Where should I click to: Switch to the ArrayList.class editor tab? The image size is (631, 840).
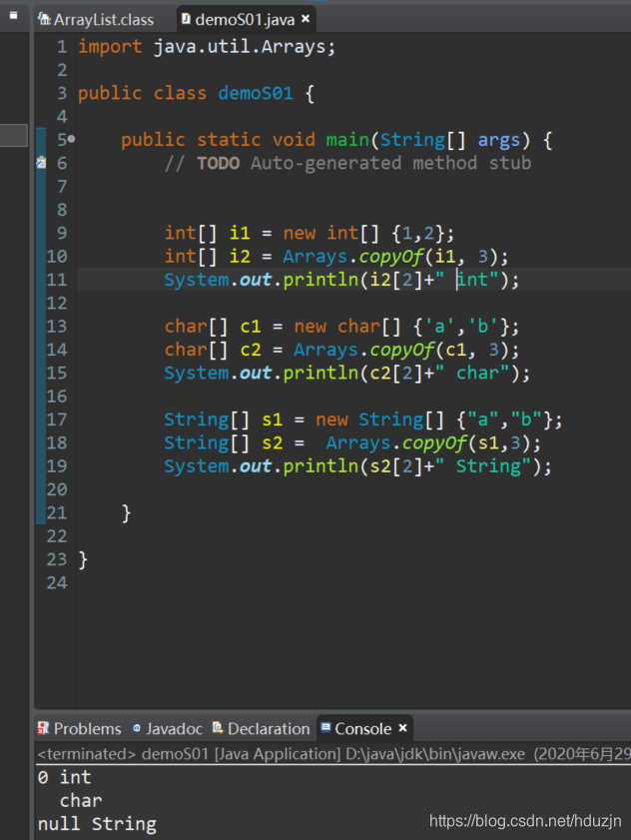(95, 20)
